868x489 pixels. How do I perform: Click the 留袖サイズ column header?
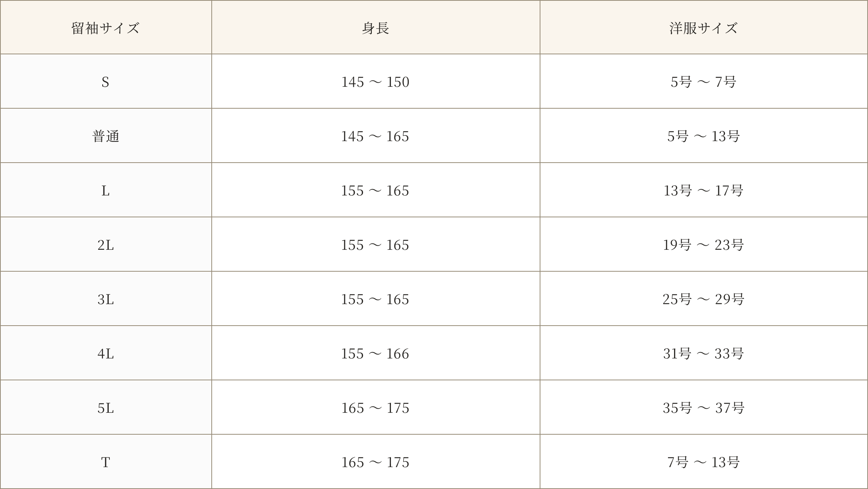click(x=106, y=27)
